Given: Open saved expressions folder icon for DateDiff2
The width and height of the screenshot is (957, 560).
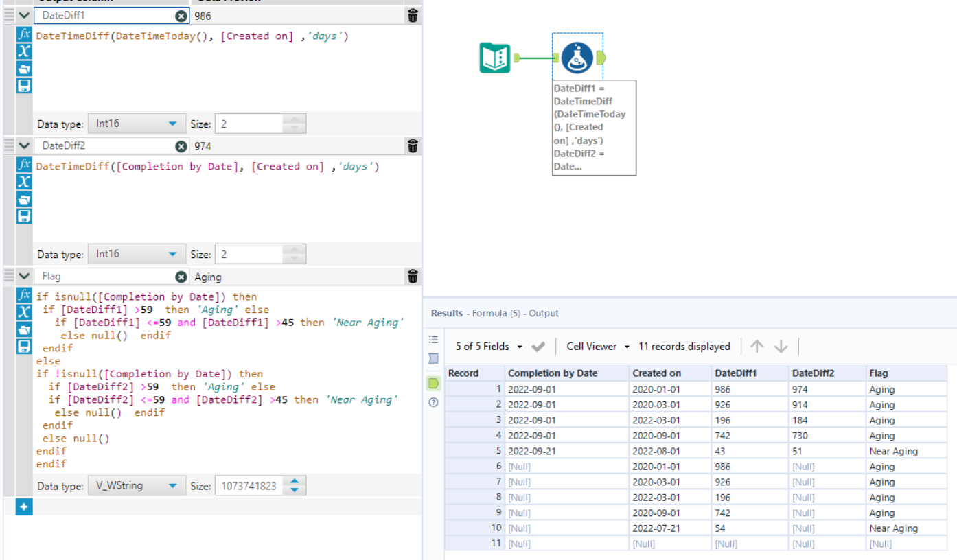Looking at the screenshot, I should [x=24, y=199].
